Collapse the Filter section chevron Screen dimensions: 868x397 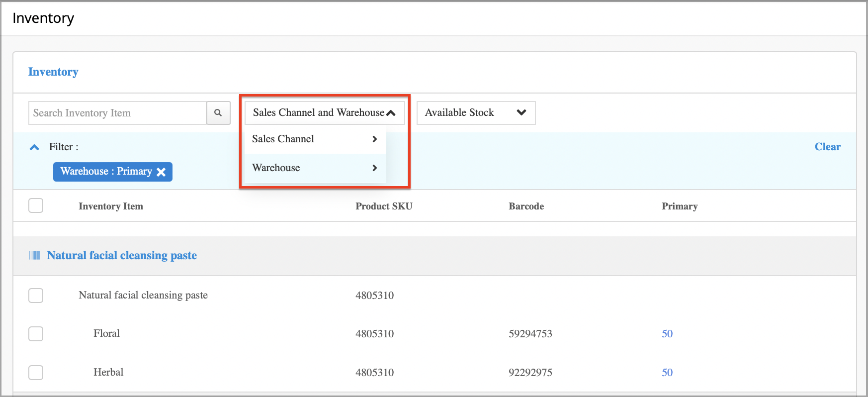(x=34, y=147)
